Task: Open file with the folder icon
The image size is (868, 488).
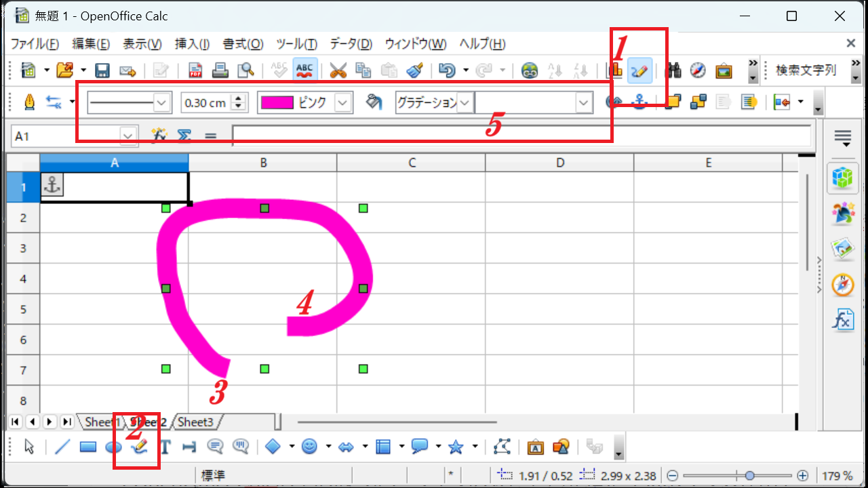Action: click(65, 70)
